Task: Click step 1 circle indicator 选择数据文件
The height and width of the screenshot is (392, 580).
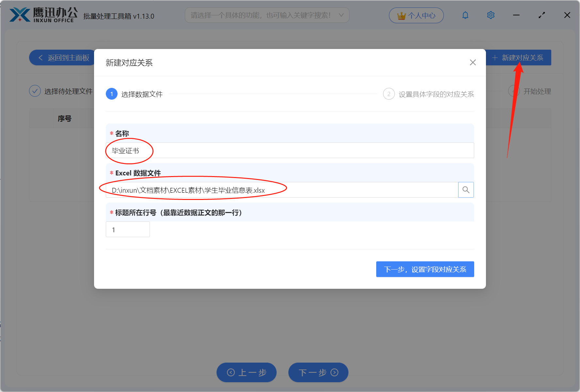Action: (x=111, y=94)
